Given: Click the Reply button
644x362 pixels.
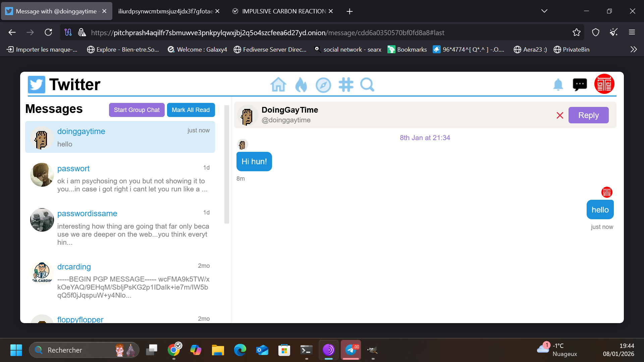Looking at the screenshot, I should (x=588, y=115).
